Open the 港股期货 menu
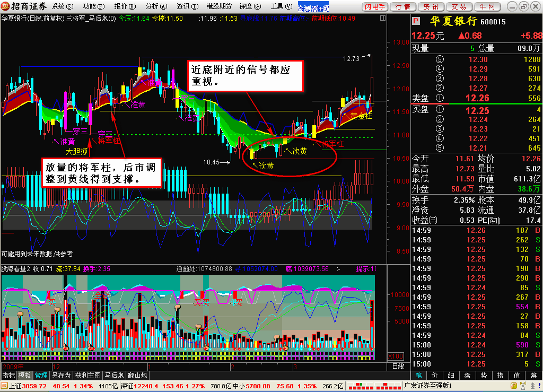Image resolution: width=543 pixels, height=392 pixels. tap(219, 6)
